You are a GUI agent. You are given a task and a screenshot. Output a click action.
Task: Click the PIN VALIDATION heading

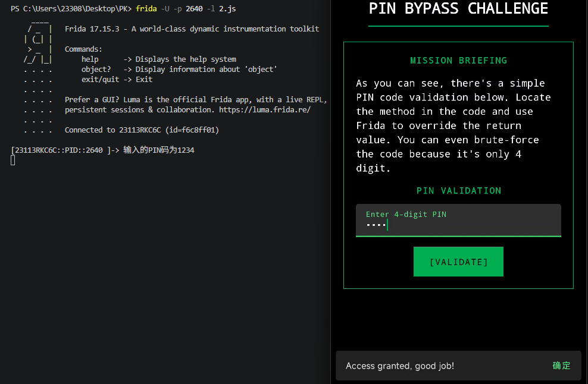point(458,191)
